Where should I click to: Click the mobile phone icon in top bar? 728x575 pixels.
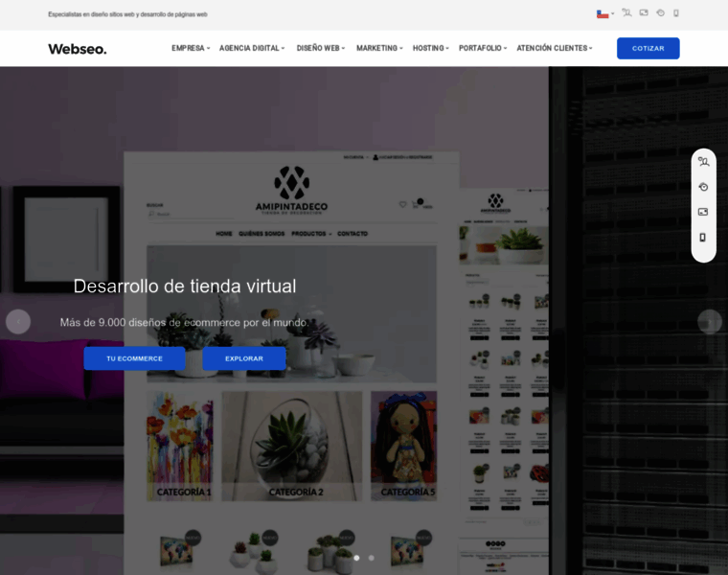tap(675, 13)
